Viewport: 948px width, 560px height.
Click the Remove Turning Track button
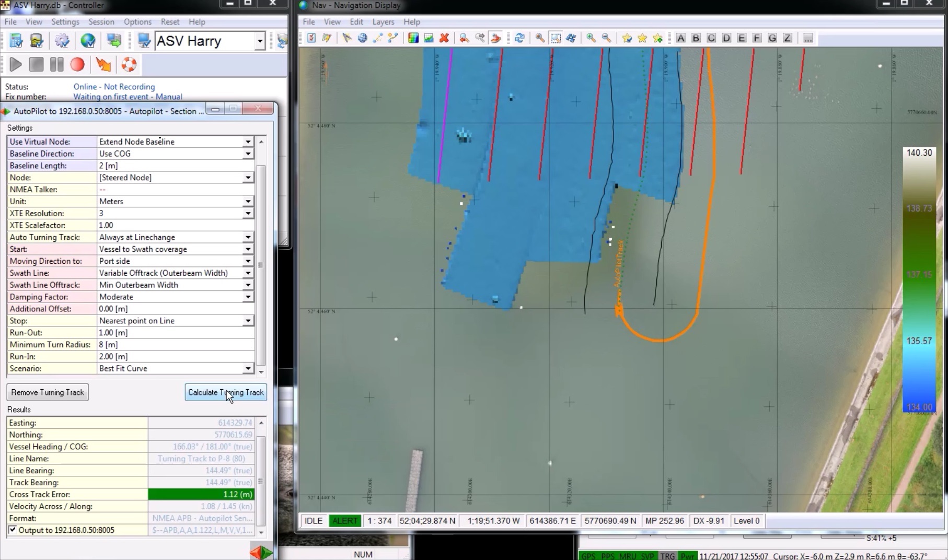pos(48,392)
